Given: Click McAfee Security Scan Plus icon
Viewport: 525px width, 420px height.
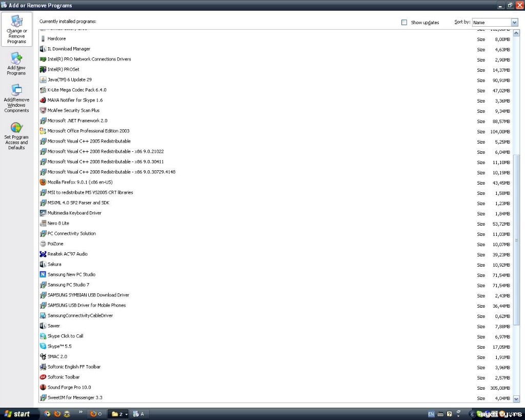Looking at the screenshot, I should point(43,111).
